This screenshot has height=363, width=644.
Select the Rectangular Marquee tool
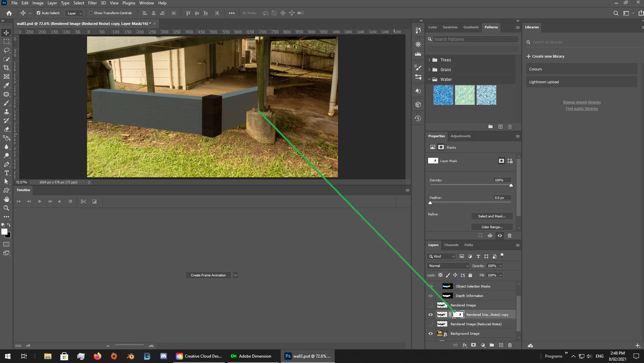(6, 41)
